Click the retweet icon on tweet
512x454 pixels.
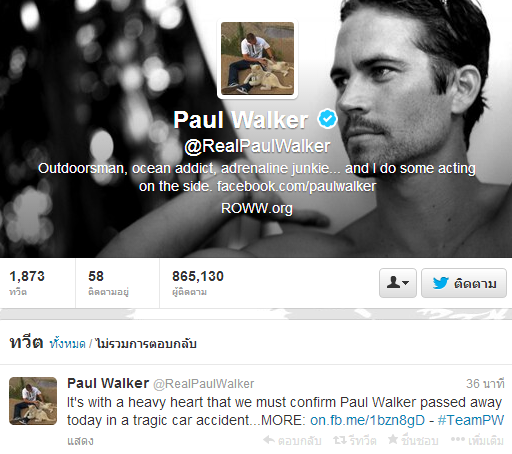click(340, 440)
